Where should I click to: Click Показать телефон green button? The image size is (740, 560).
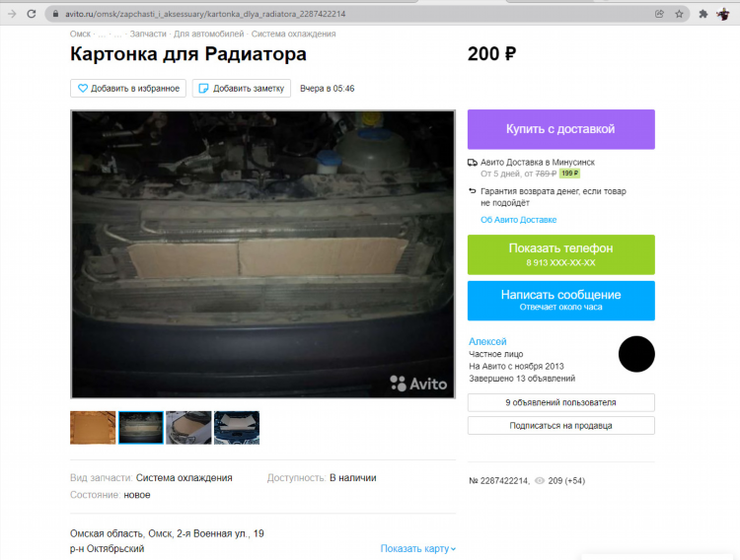tap(561, 254)
